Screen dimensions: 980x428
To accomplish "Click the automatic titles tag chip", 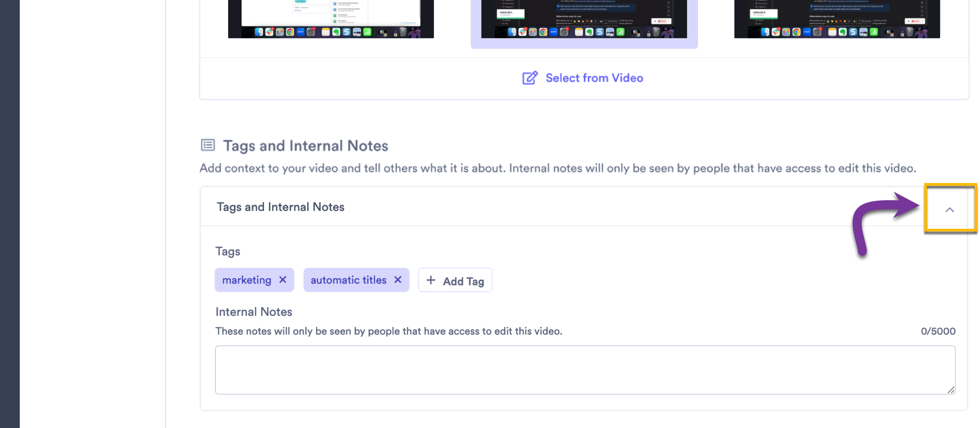I will pyautogui.click(x=348, y=280).
